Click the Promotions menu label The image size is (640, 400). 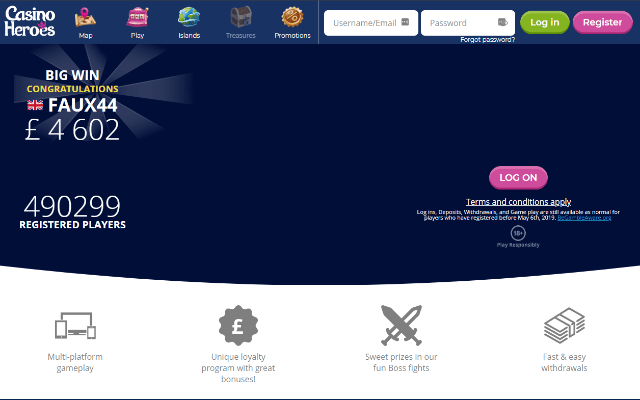[x=292, y=36]
